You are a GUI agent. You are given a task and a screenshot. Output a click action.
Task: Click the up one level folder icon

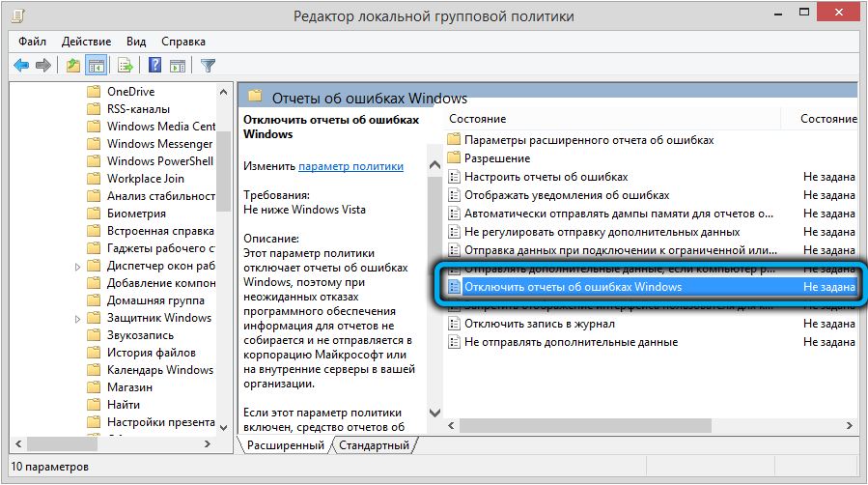(73, 66)
